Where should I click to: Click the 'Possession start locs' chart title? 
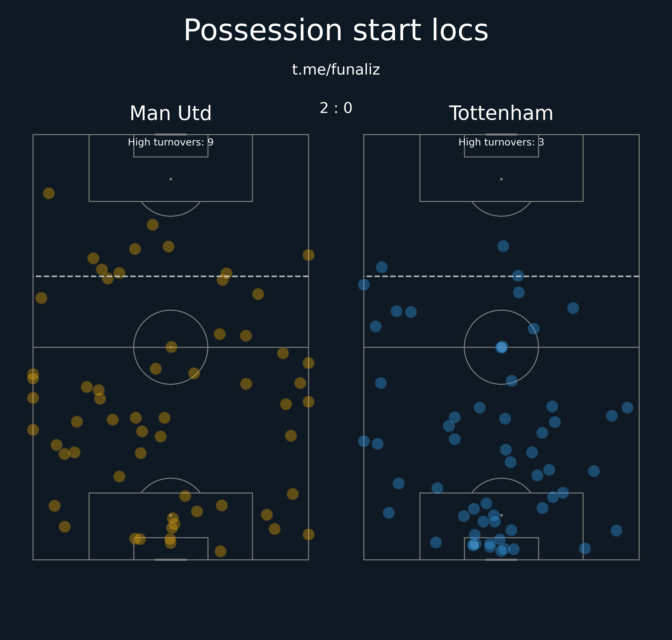click(336, 31)
